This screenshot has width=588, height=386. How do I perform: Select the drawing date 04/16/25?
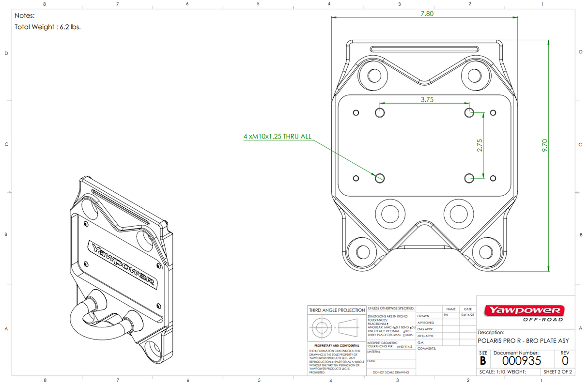(467, 315)
